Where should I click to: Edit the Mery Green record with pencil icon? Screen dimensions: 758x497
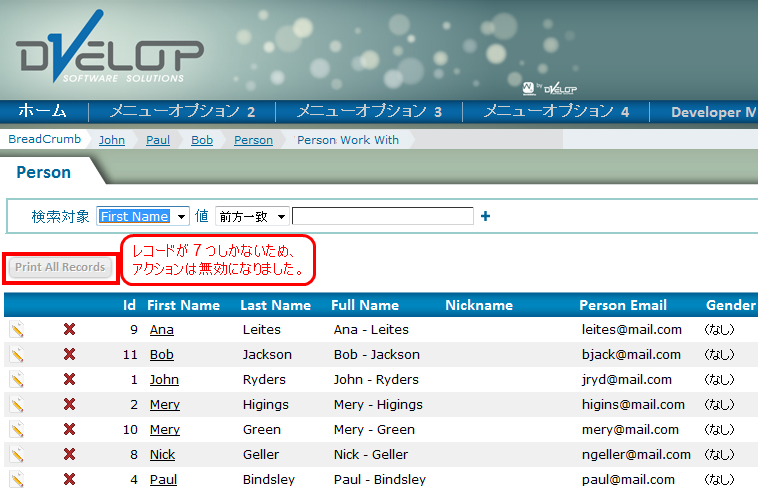[x=17, y=429]
